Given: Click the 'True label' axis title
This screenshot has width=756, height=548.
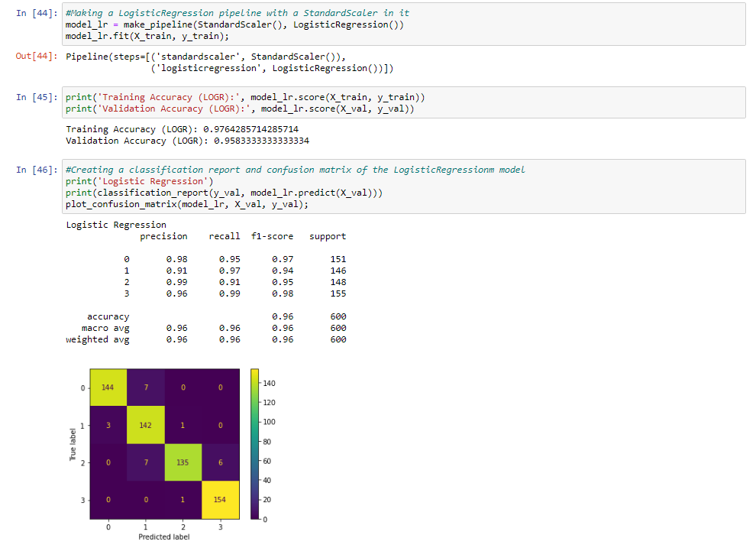Looking at the screenshot, I should coord(73,443).
